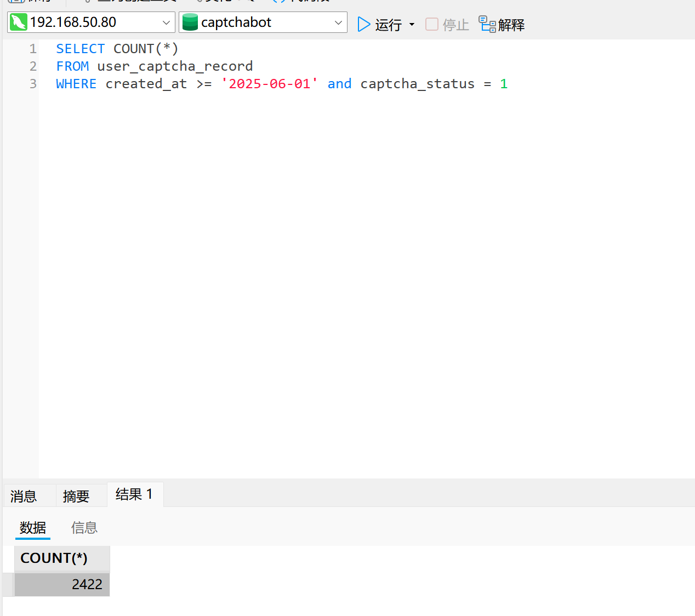
Task: Click the SELECT keyword on line 1
Action: click(x=80, y=49)
